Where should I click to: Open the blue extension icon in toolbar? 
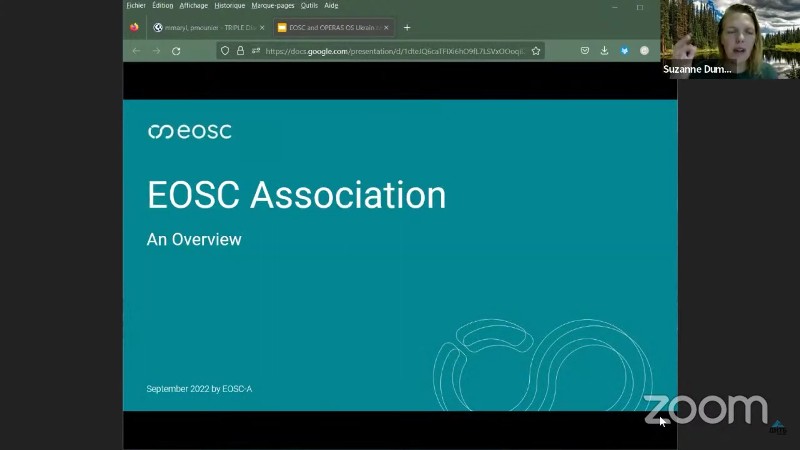tap(625, 51)
